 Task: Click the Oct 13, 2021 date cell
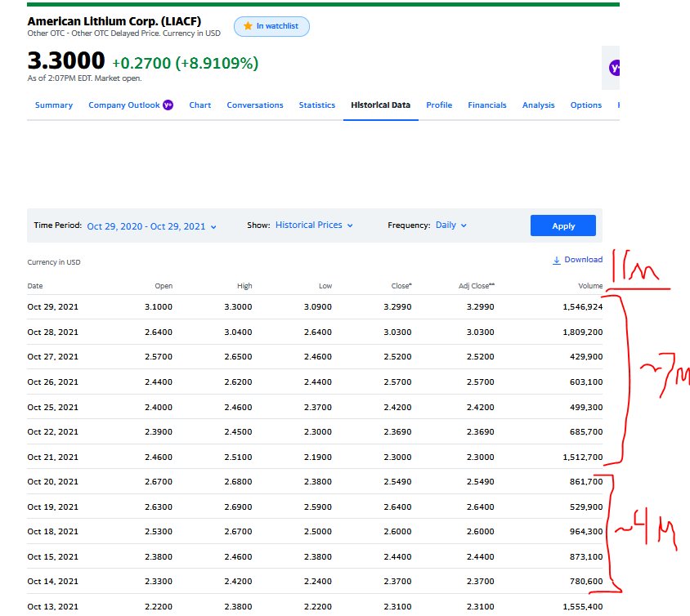coord(53,607)
